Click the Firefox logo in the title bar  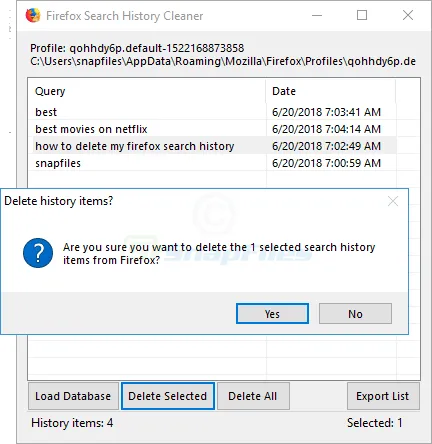[x=33, y=15]
